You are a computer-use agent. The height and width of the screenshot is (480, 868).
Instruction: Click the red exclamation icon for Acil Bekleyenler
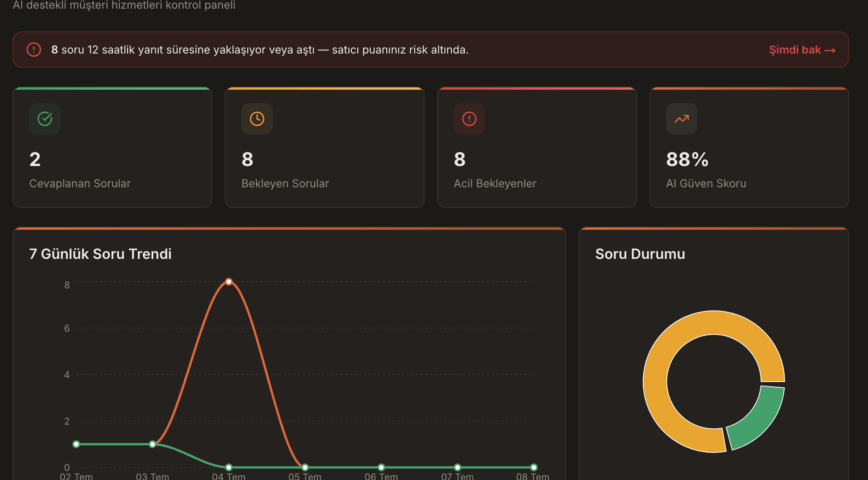click(x=469, y=119)
